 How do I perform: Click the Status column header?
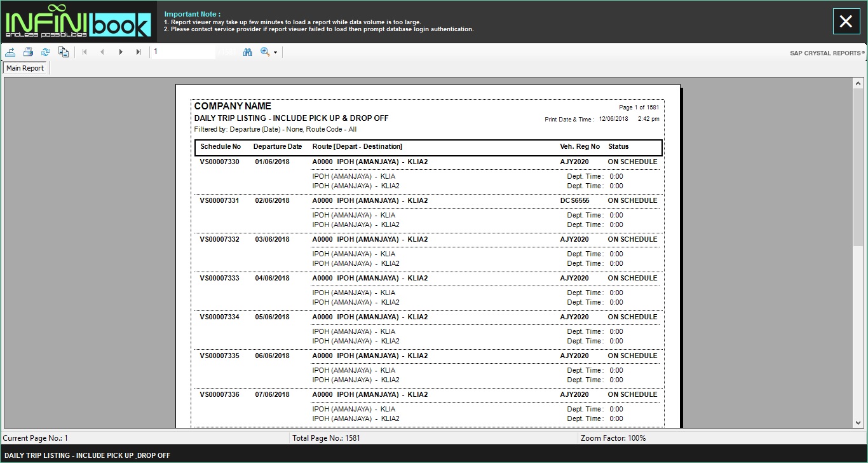(x=618, y=147)
